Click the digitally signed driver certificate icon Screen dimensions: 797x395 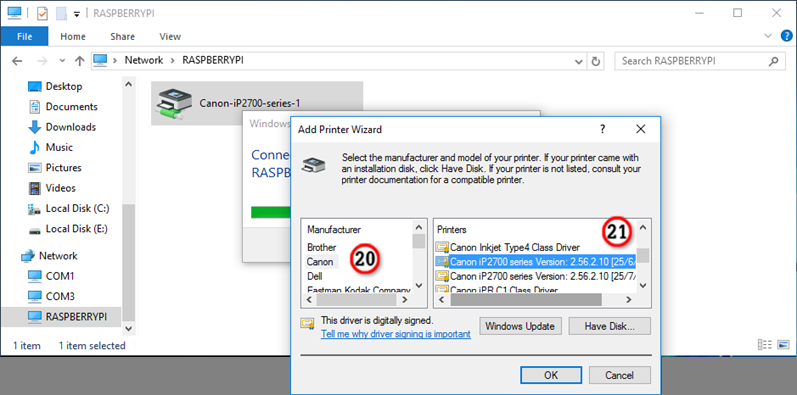point(308,323)
